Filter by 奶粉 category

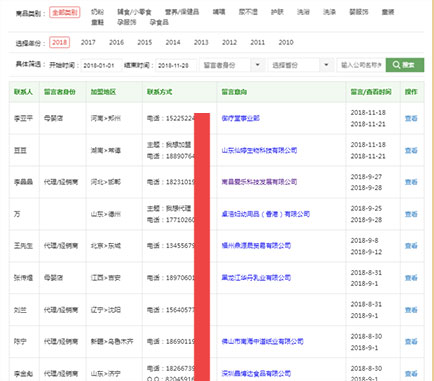(x=97, y=12)
